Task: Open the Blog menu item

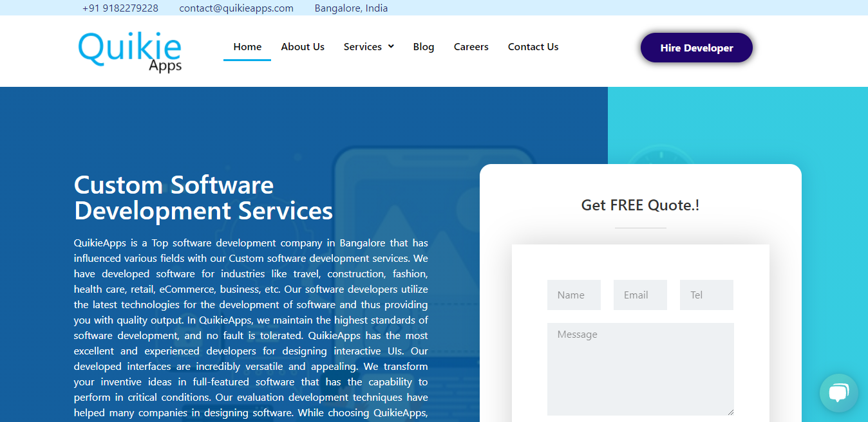Action: tap(424, 47)
